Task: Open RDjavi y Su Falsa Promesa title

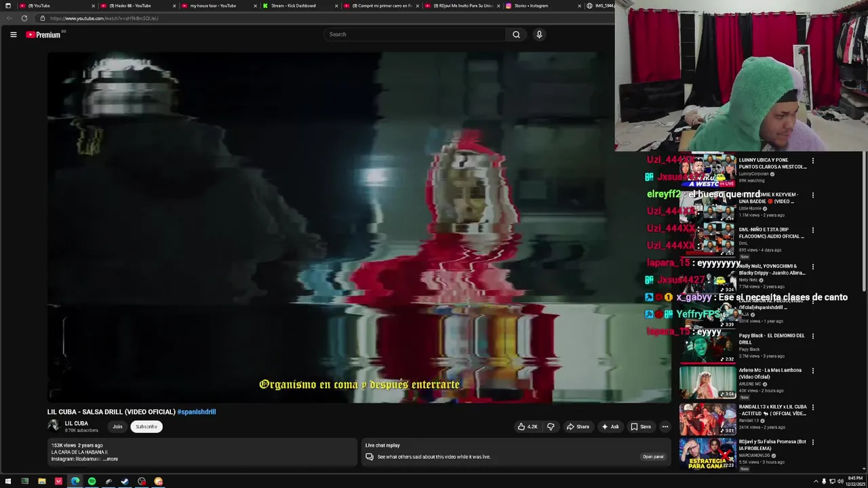Action: (x=772, y=445)
